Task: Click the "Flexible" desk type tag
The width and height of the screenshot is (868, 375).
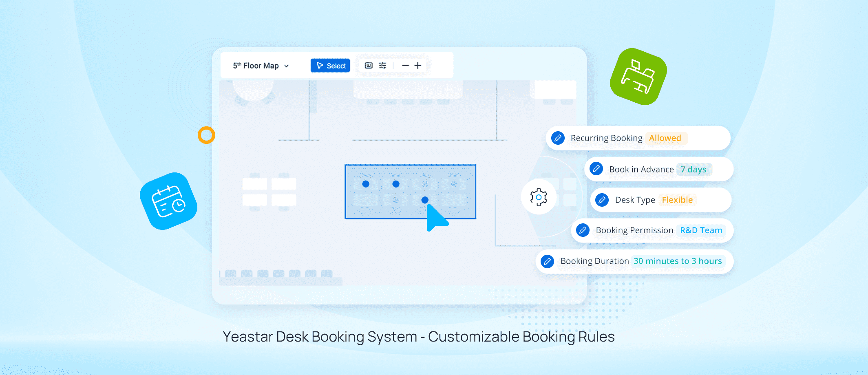Action: (x=677, y=200)
